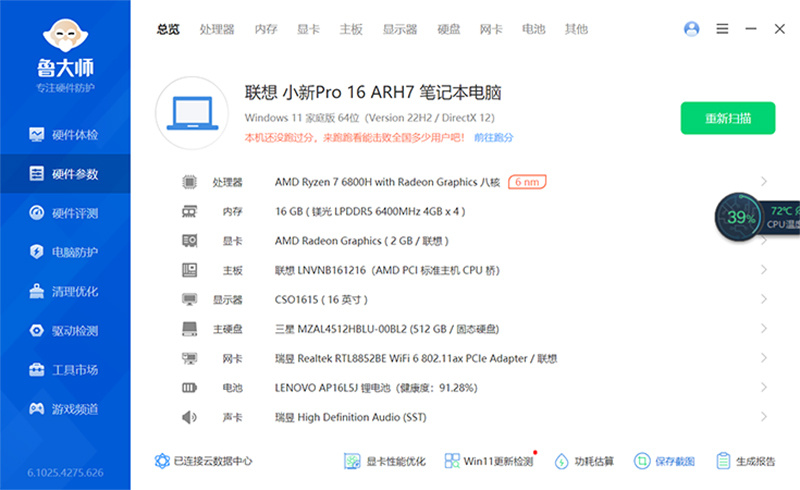Click the Windows 11 version info line
This screenshot has width=800, height=490.
tap(369, 118)
